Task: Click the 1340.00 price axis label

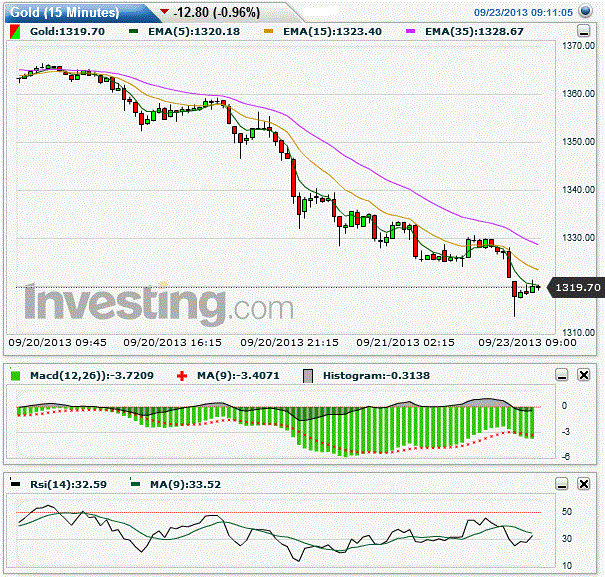Action: 578,190
